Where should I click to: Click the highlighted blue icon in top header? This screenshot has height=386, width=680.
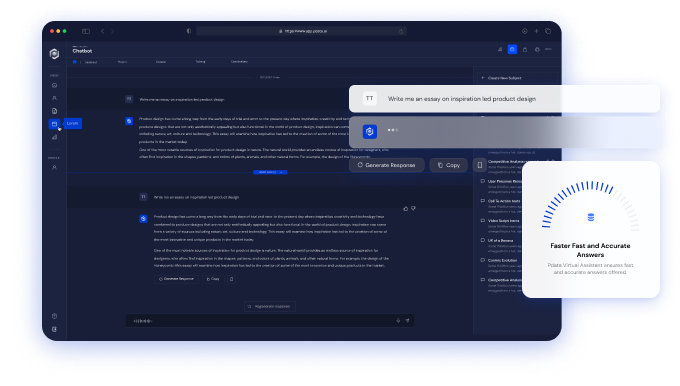pos(512,49)
